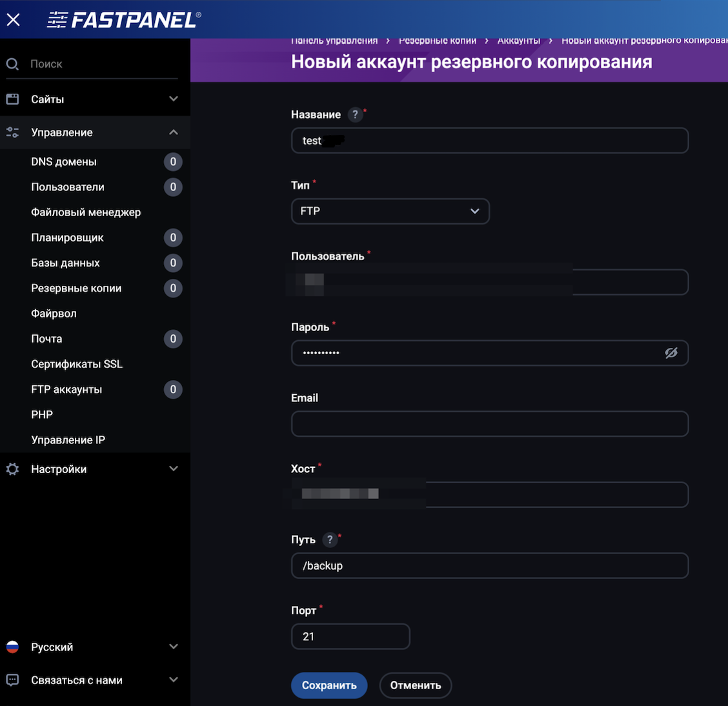Click the help icon next to Путь
Image resolution: width=728 pixels, height=706 pixels.
[330, 540]
